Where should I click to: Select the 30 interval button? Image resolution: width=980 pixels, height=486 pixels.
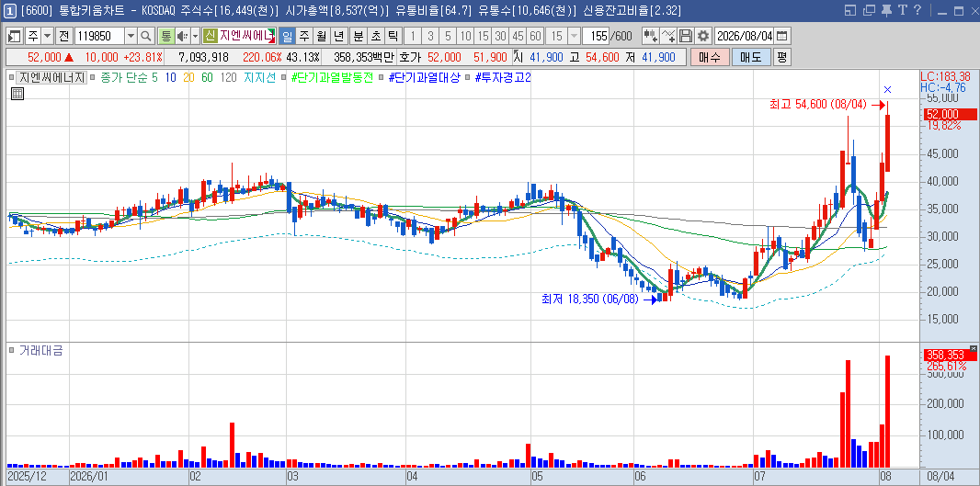[x=500, y=36]
